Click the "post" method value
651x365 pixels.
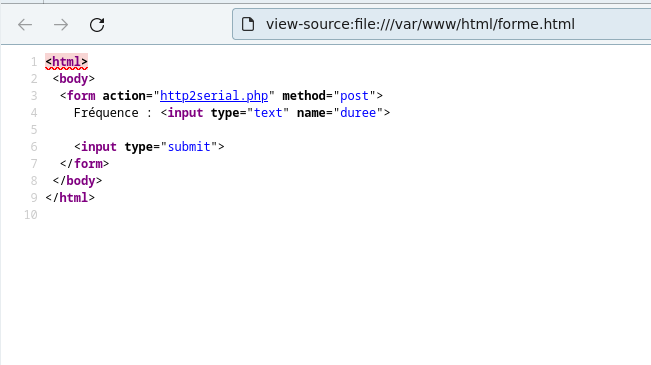354,96
